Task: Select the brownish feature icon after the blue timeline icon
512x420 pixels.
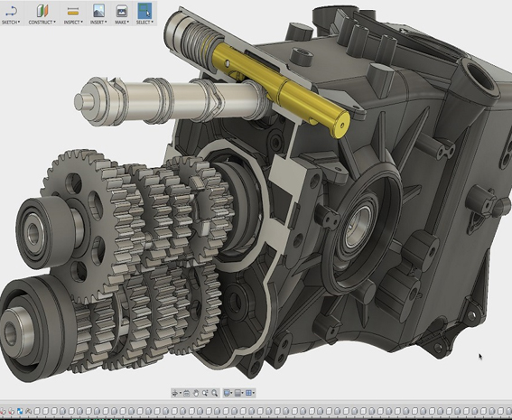Action: [x=28, y=411]
